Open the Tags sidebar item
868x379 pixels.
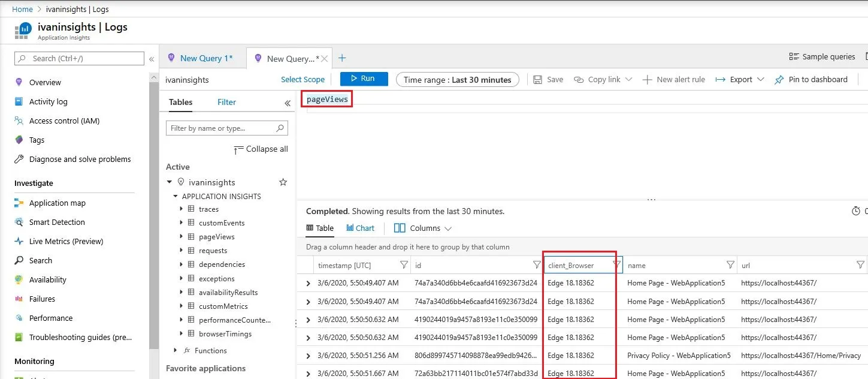[37, 140]
